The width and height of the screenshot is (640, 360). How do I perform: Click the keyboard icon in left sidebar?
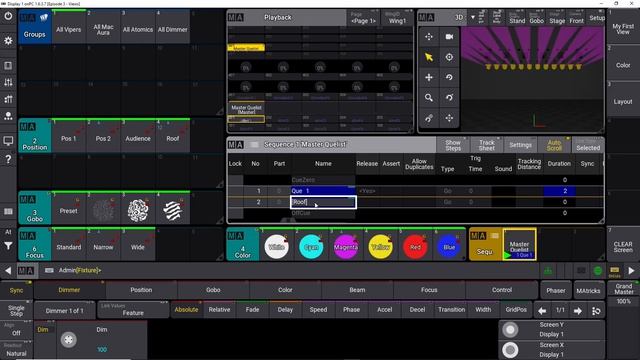tap(8, 211)
